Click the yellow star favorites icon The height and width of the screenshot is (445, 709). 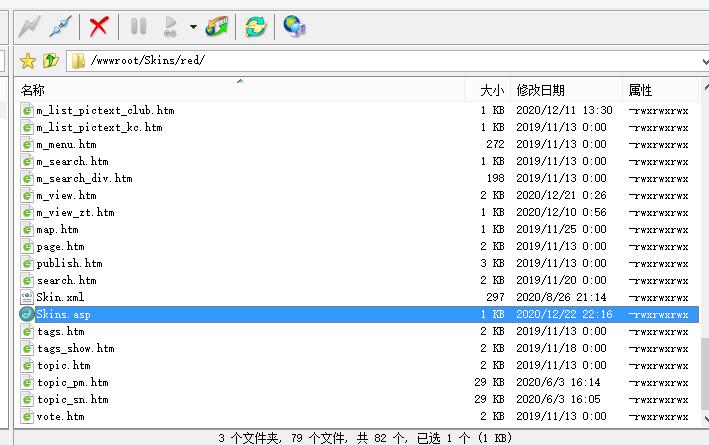[28, 61]
